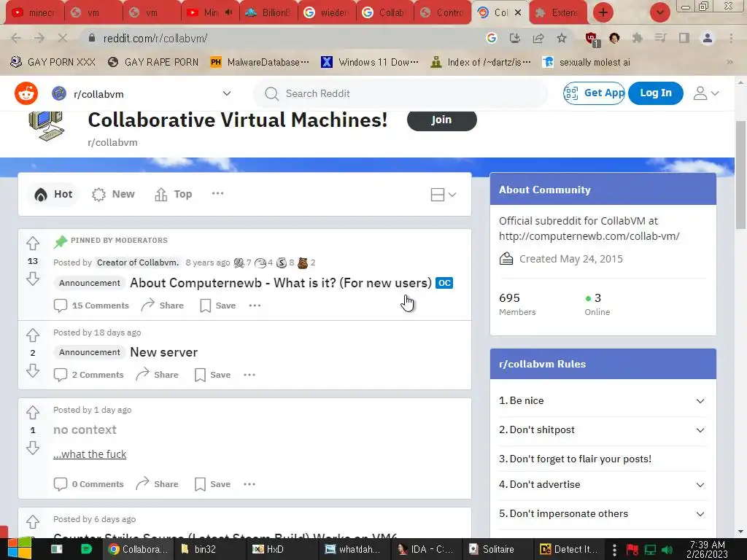This screenshot has width=747, height=560.
Task: Open 2 Comments on New server post
Action: [x=88, y=375]
